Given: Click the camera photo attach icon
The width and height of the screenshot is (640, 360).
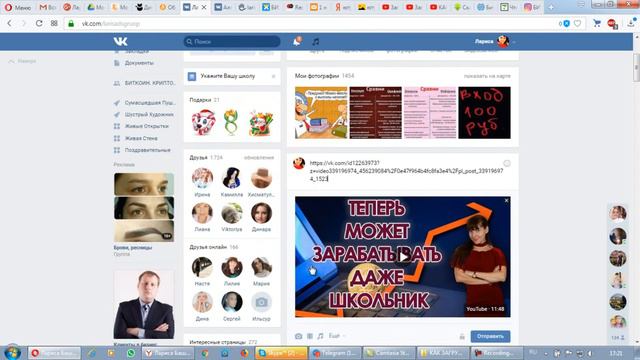Looking at the screenshot, I should [298, 336].
